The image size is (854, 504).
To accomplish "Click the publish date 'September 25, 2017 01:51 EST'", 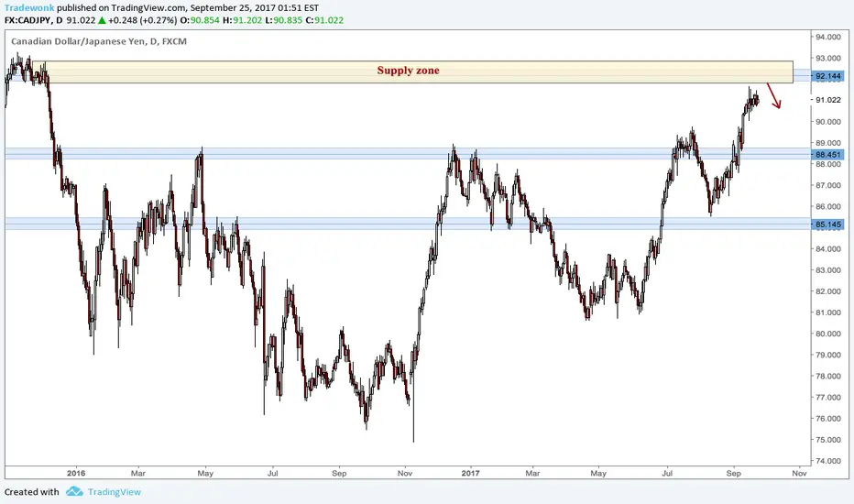I will 255,8.
